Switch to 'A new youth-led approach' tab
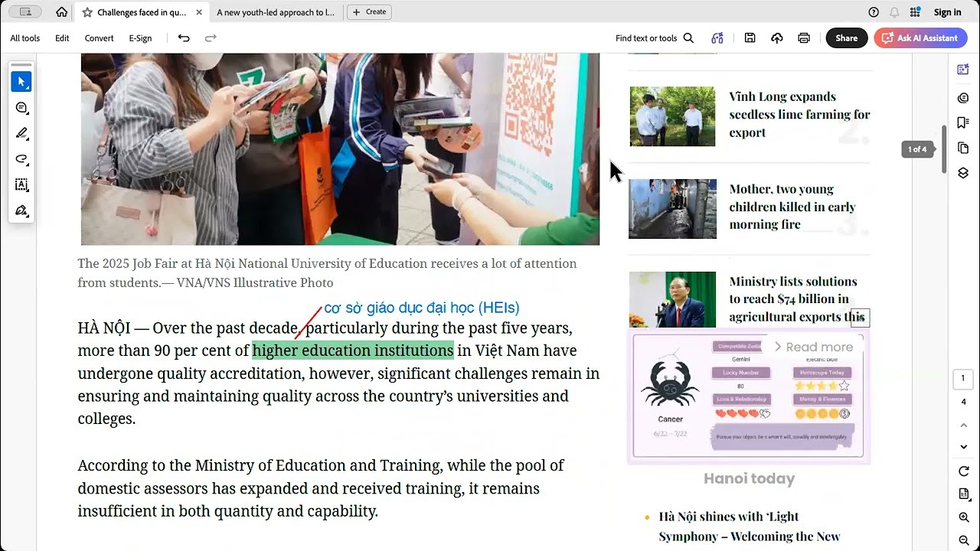Viewport: 980px width, 551px height. click(276, 12)
